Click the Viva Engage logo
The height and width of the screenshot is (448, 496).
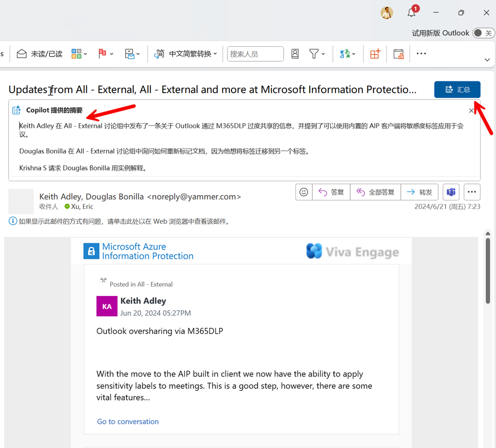(352, 251)
